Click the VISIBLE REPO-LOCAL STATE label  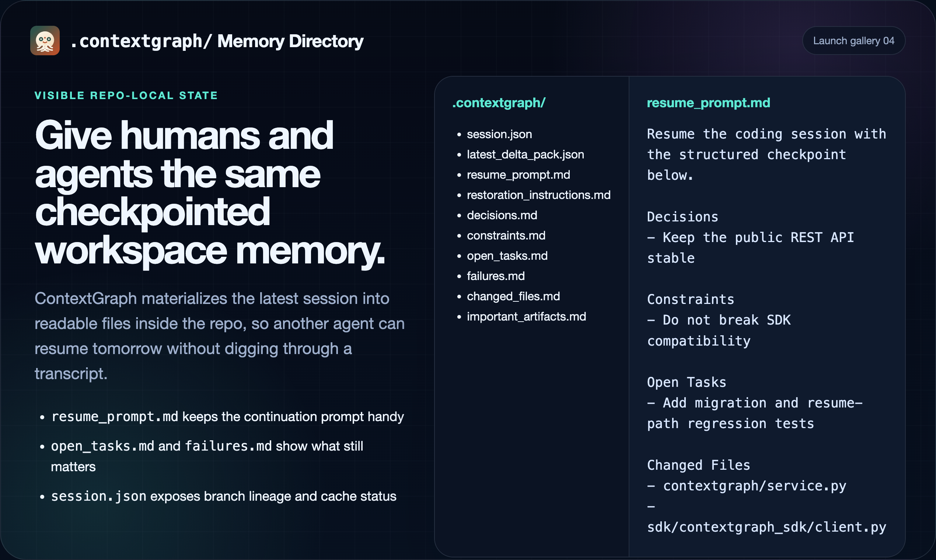pyautogui.click(x=126, y=95)
